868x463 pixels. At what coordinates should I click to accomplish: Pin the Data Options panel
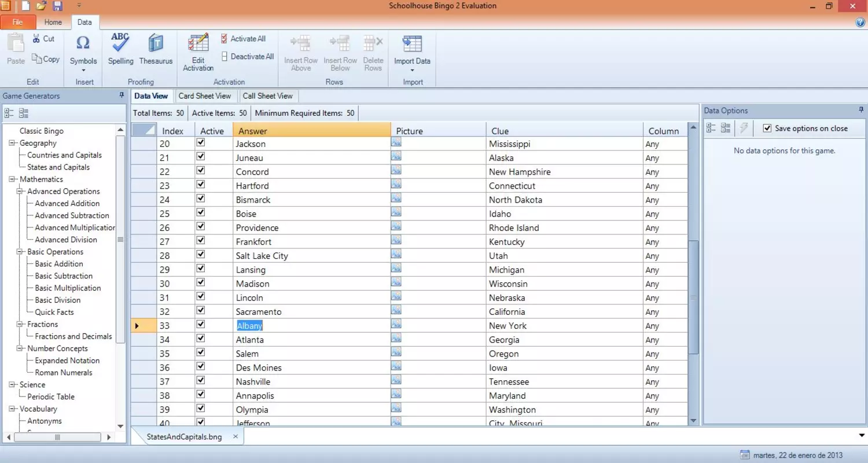click(x=862, y=110)
